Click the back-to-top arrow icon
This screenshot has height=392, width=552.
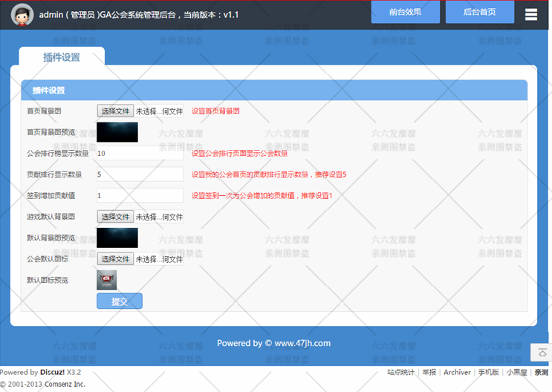542,352
